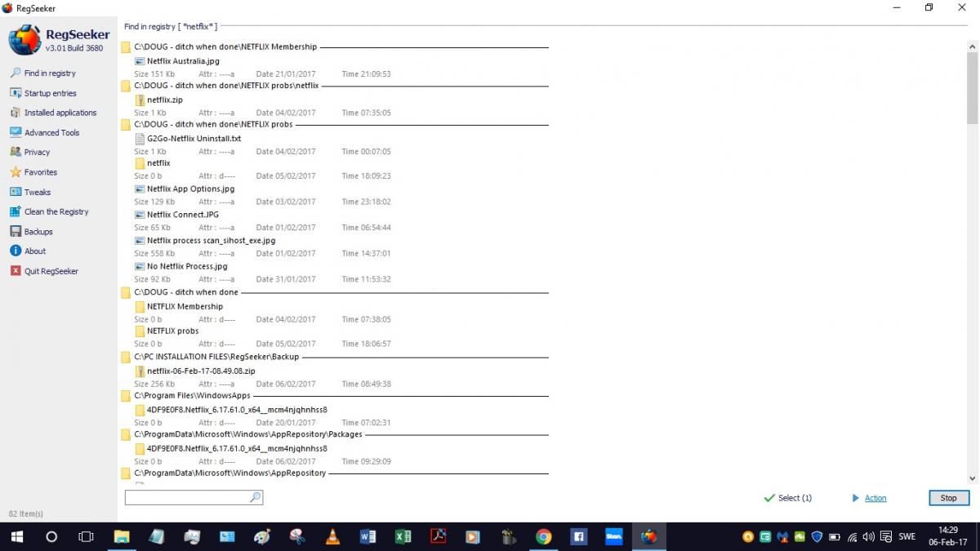Image resolution: width=980 pixels, height=551 pixels.
Task: Open Word from the taskbar
Action: pos(367,537)
